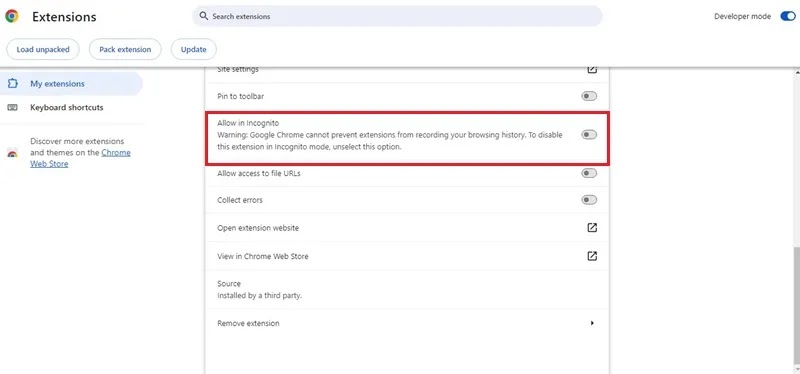The width and height of the screenshot is (800, 374).
Task: Enable the Allow in Incognito toggle
Action: [x=589, y=135]
